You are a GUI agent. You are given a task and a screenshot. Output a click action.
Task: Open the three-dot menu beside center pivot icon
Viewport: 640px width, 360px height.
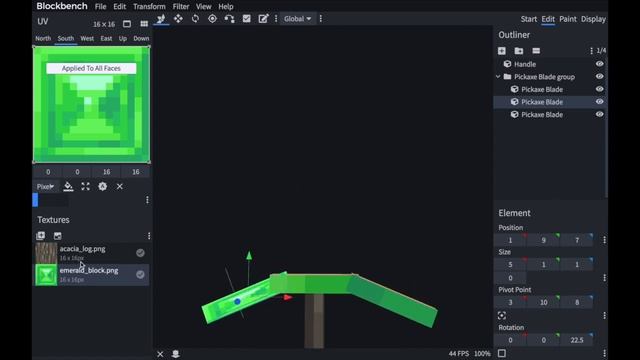[x=604, y=316]
